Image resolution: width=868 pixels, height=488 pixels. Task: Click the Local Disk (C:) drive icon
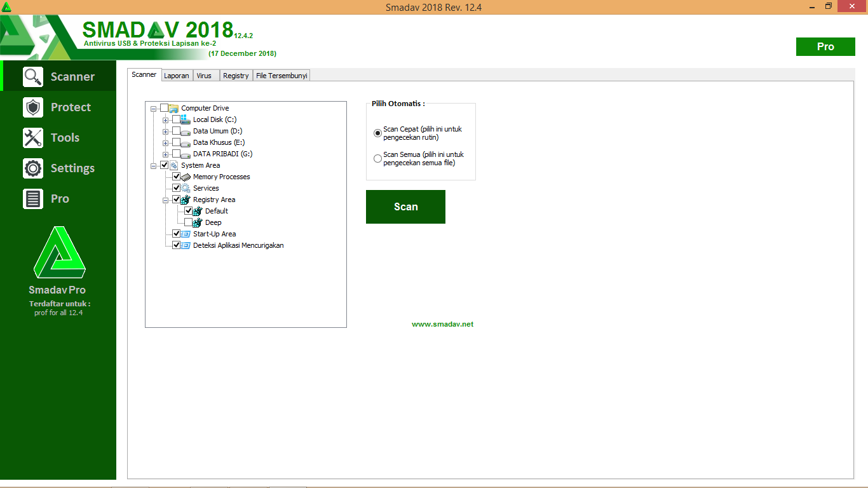point(186,119)
